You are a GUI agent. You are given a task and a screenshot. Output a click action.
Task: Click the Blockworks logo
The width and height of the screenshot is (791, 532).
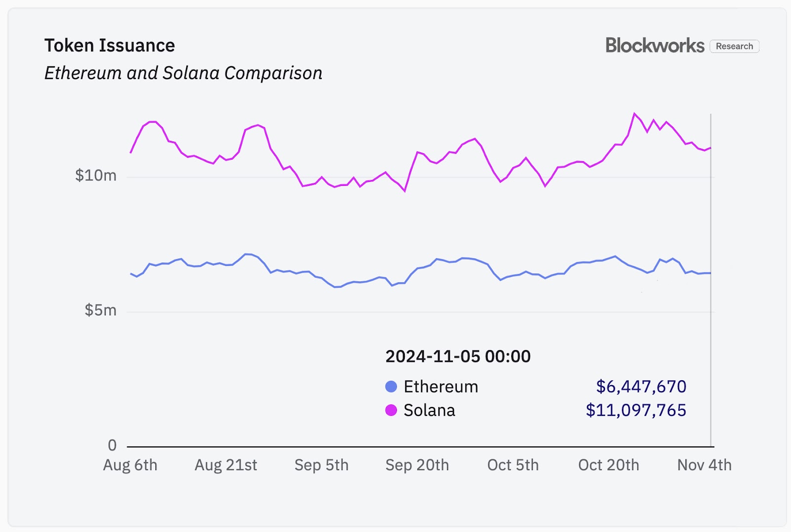click(655, 45)
